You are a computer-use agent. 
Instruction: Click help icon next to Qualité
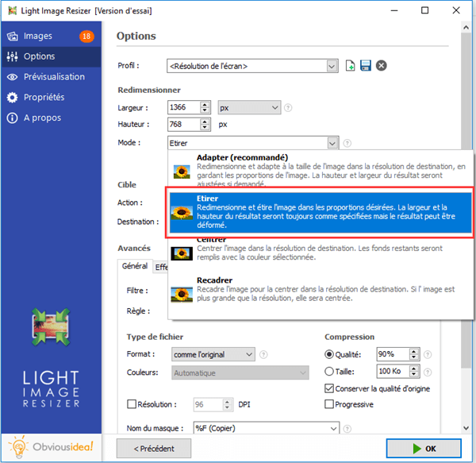tap(428, 354)
